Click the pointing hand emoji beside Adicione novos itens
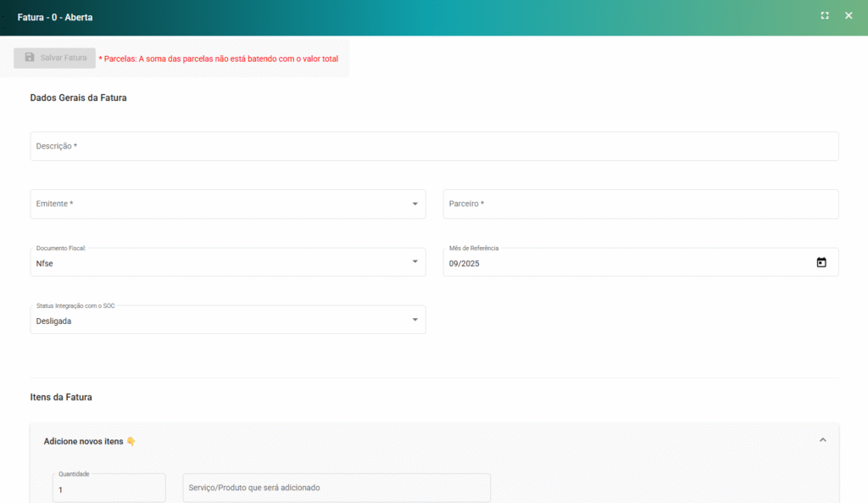 point(131,441)
